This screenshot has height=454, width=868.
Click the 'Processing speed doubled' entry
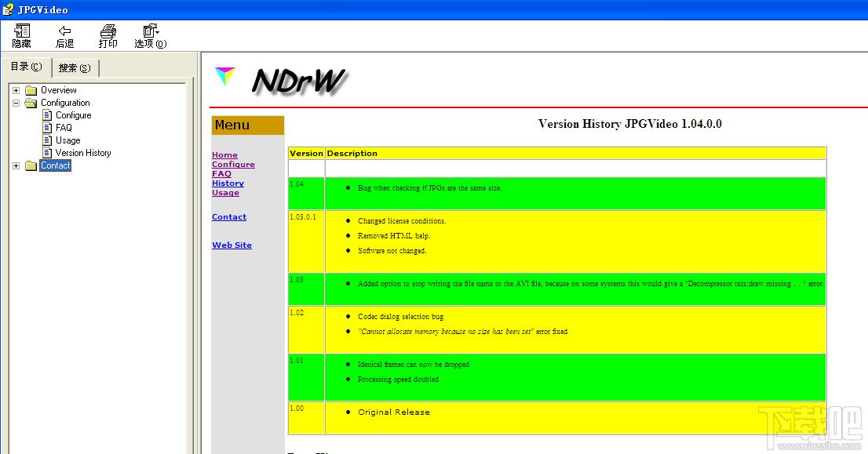(398, 380)
